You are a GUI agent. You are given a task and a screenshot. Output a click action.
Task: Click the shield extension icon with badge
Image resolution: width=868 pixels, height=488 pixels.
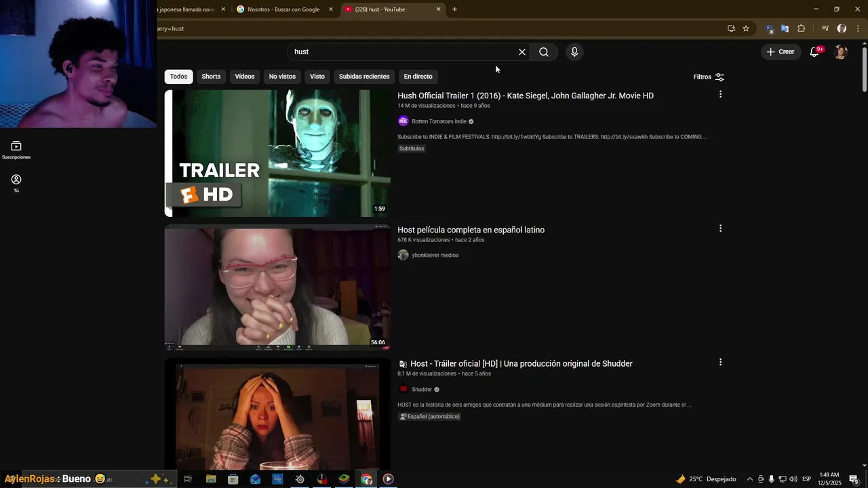tap(769, 28)
